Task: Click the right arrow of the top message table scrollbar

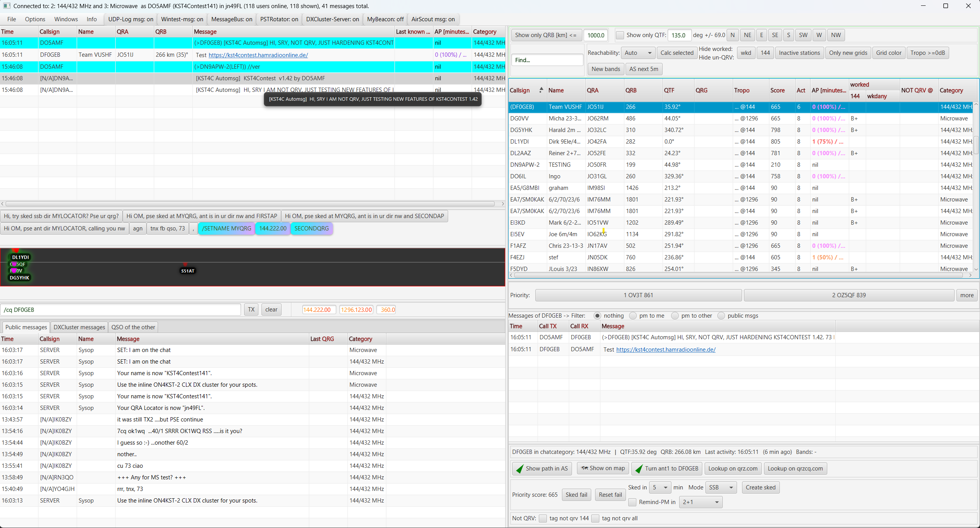Action: click(503, 204)
